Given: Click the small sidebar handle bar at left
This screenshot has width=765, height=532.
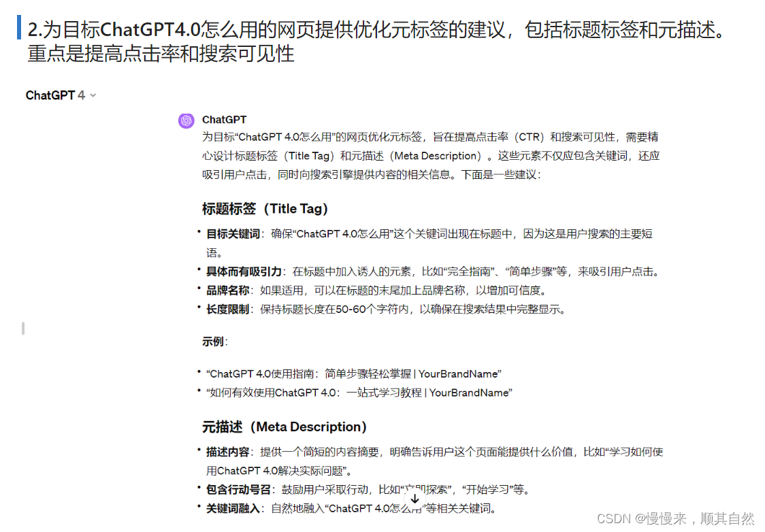Looking at the screenshot, I should click(x=23, y=329).
